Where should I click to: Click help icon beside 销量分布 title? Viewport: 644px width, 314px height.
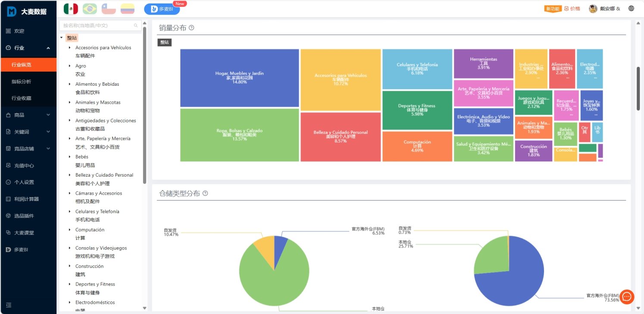coord(191,28)
